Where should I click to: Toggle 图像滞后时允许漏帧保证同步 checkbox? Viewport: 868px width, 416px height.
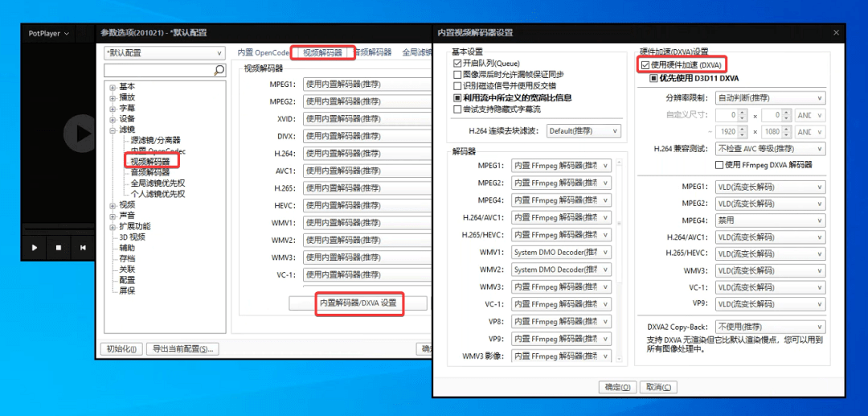pos(457,74)
